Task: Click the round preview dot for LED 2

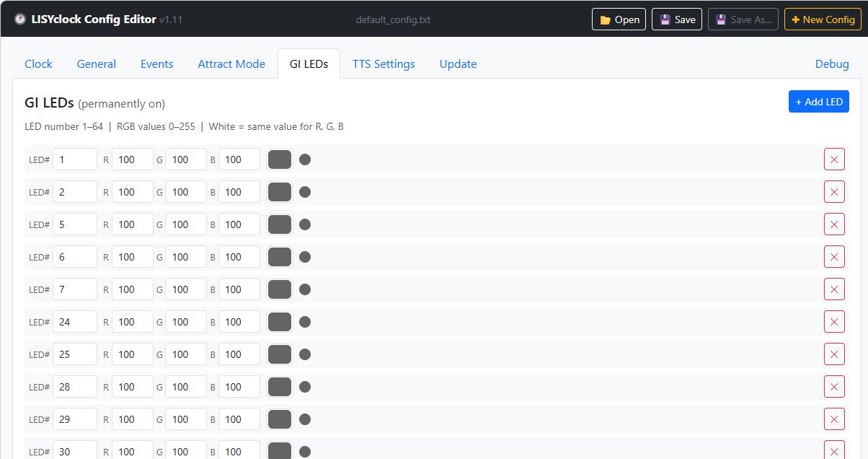Action: click(x=305, y=192)
